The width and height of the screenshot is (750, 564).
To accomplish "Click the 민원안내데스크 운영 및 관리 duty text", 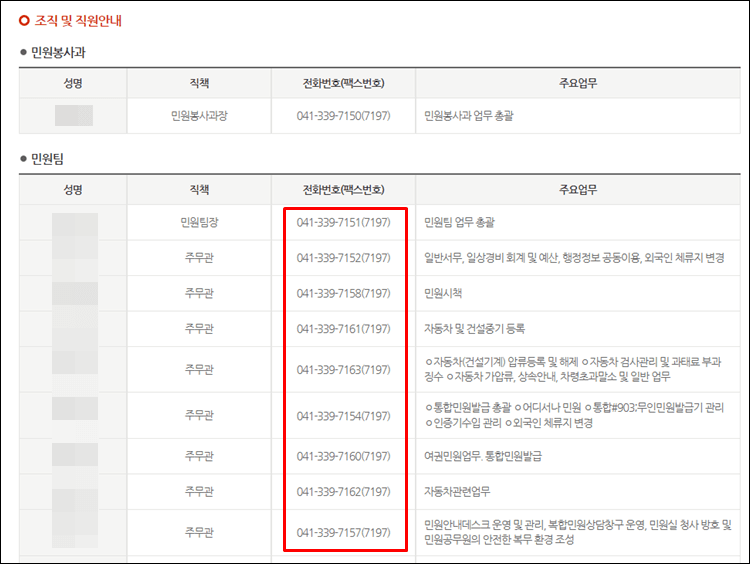I will pos(578,532).
